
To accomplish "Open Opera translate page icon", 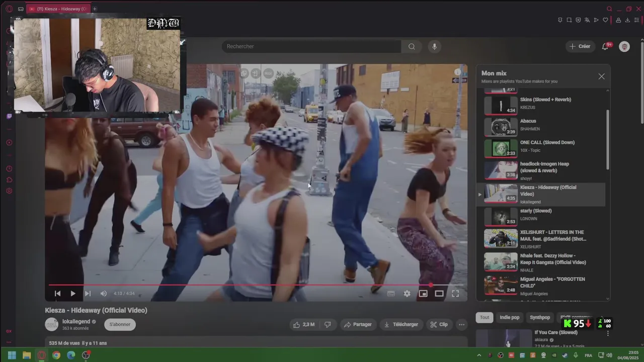I will (587, 20).
